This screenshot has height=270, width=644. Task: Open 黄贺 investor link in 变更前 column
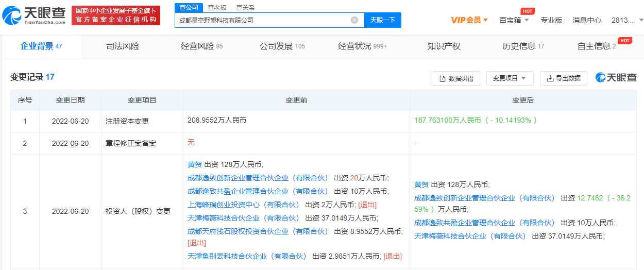click(x=195, y=165)
